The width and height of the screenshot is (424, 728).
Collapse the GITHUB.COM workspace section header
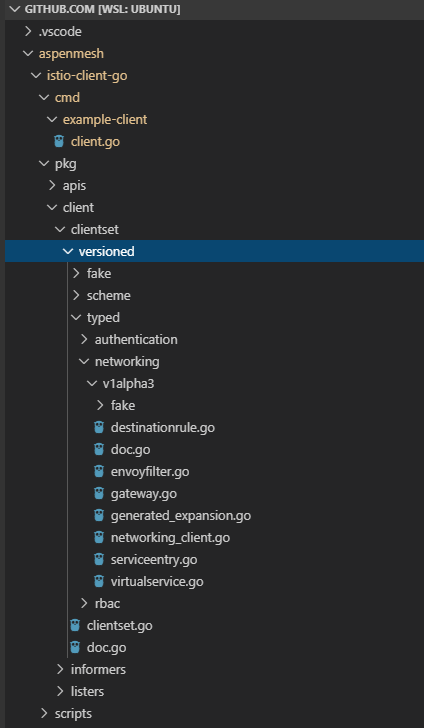pyautogui.click(x=212, y=9)
